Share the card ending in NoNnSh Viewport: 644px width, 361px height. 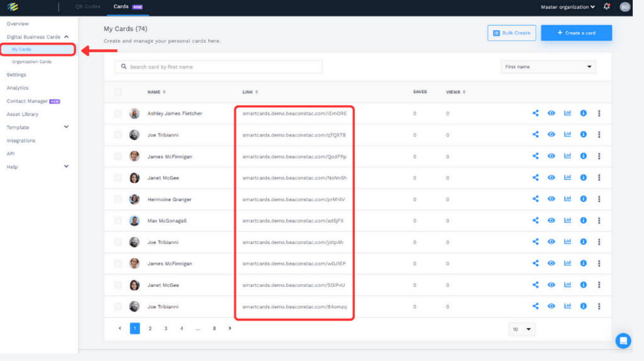(x=536, y=177)
